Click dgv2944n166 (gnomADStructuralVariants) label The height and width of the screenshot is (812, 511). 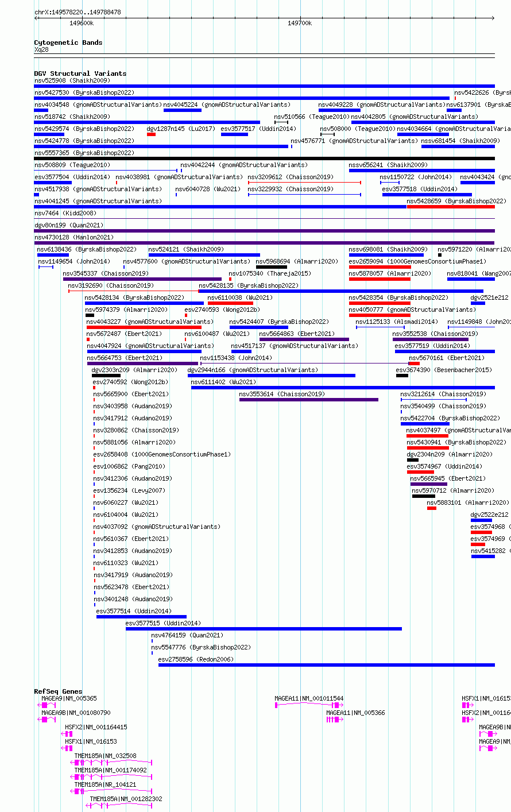click(x=253, y=370)
